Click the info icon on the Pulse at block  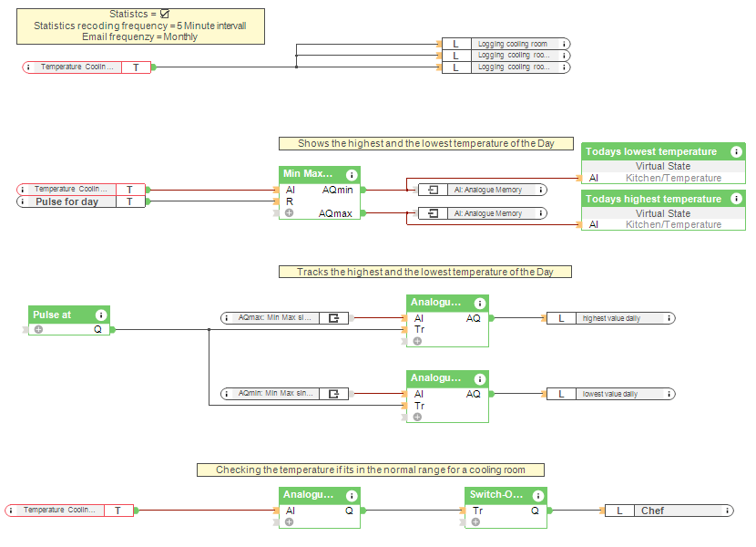100,315
